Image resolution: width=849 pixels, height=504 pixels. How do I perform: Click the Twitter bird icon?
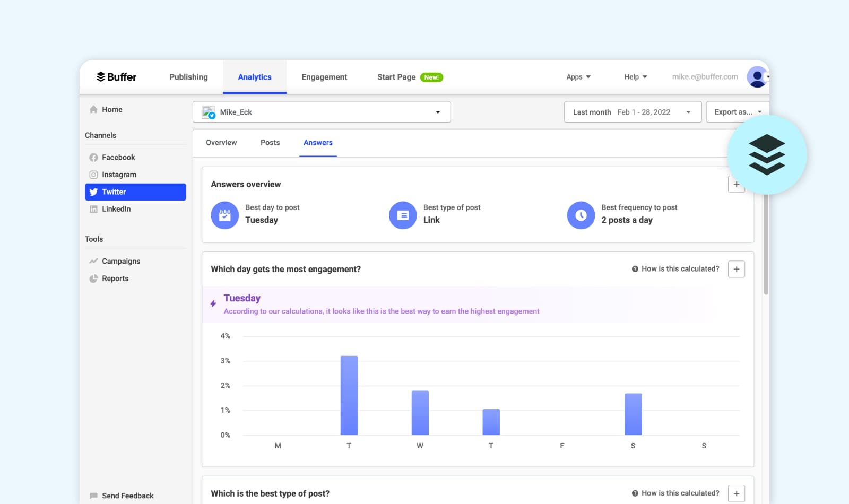pos(93,192)
